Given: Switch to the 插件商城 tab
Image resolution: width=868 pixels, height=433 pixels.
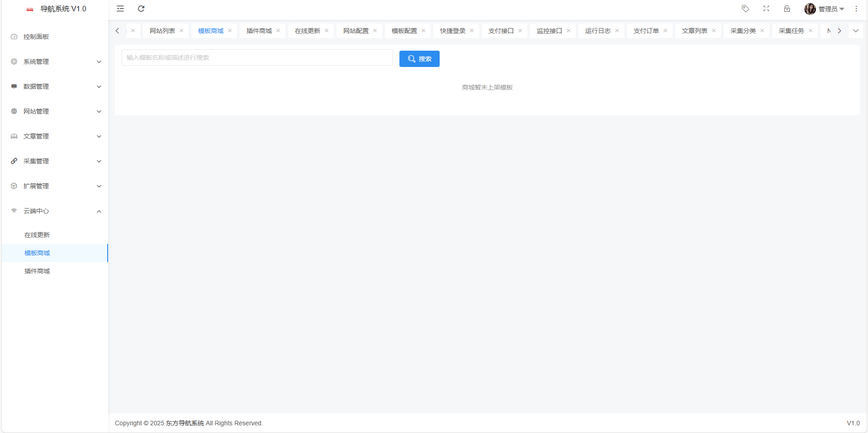Looking at the screenshot, I should click(259, 30).
